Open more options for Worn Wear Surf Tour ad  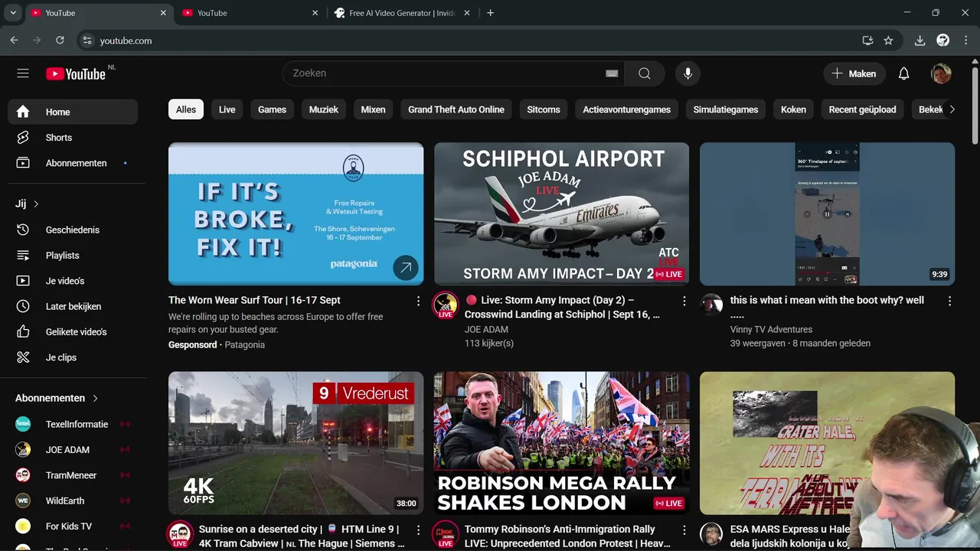tap(418, 301)
